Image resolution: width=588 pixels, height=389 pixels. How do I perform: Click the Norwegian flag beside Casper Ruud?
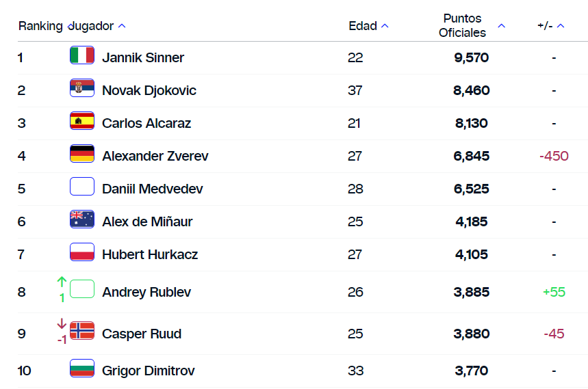(82, 331)
